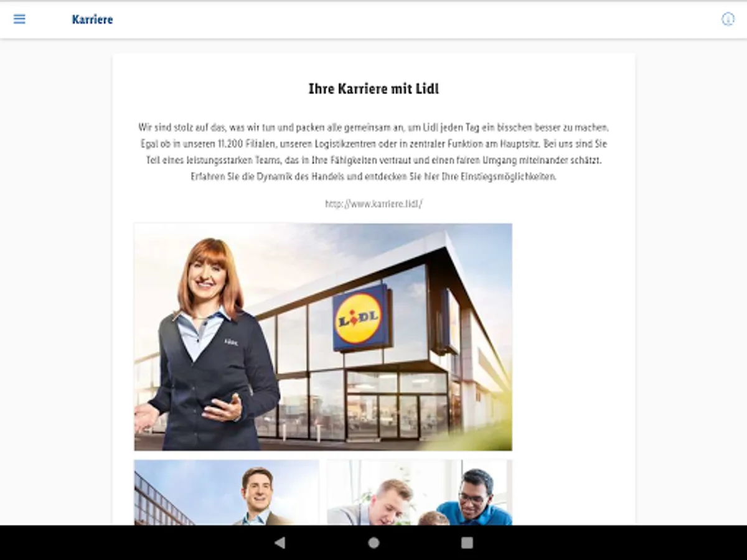Image resolution: width=747 pixels, height=560 pixels.
Task: Tap the Android recent apps button
Action: pos(467,543)
